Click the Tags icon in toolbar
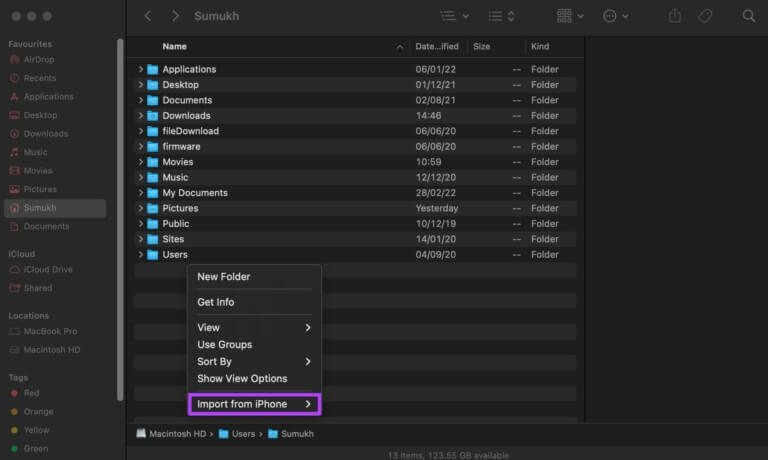 [x=705, y=16]
